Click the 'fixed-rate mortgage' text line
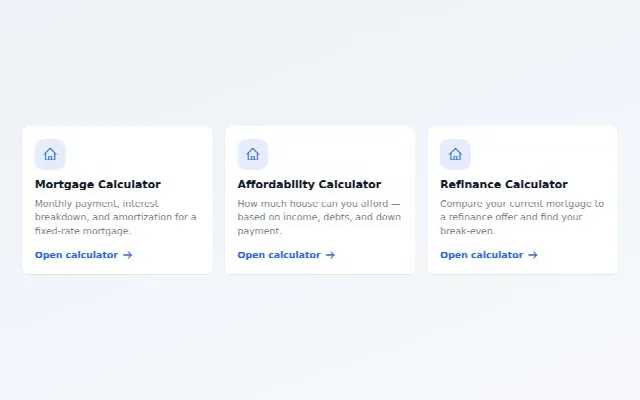640x400 pixels. [83, 231]
